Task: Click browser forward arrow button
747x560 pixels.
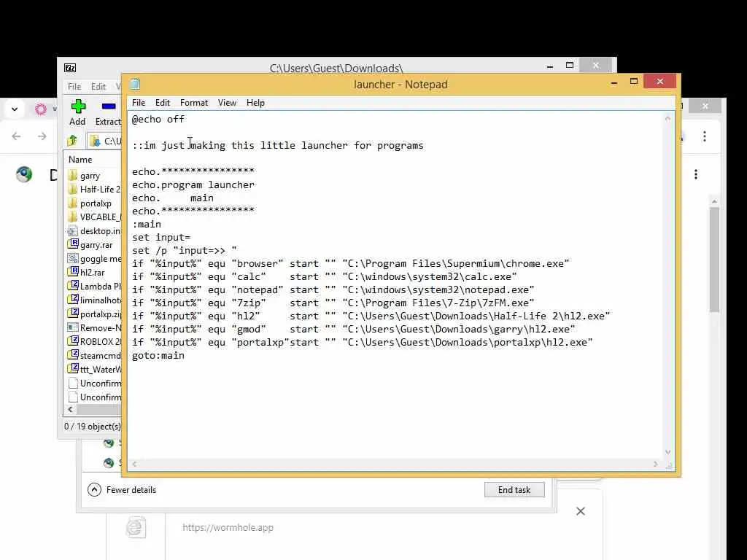Action: click(42, 136)
